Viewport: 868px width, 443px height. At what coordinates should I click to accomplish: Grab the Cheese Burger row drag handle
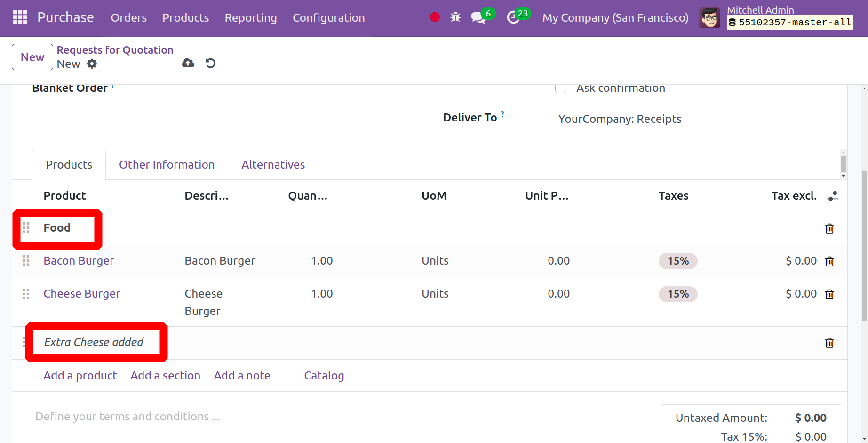[26, 294]
